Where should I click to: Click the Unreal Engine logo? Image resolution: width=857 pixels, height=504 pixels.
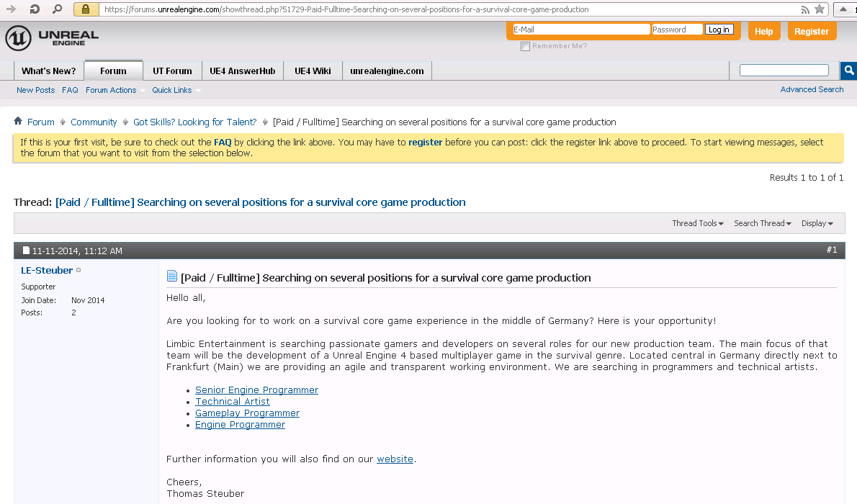(52, 37)
